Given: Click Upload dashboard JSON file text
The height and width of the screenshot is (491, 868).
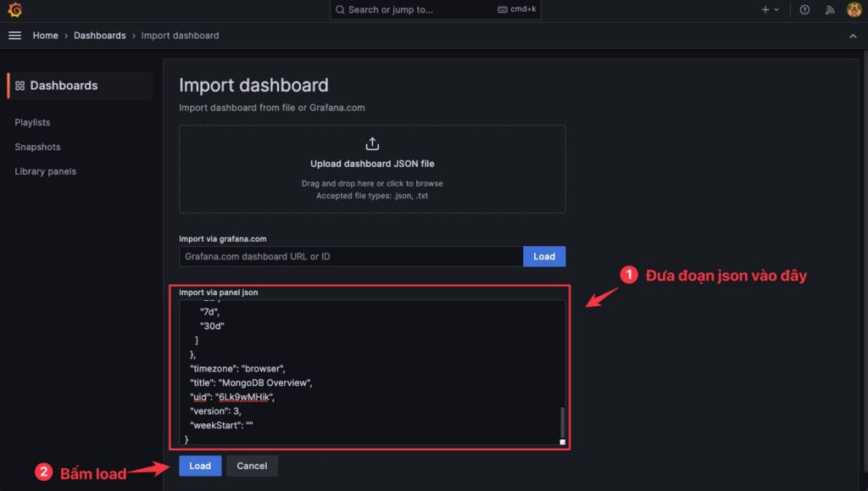Looking at the screenshot, I should 372,164.
